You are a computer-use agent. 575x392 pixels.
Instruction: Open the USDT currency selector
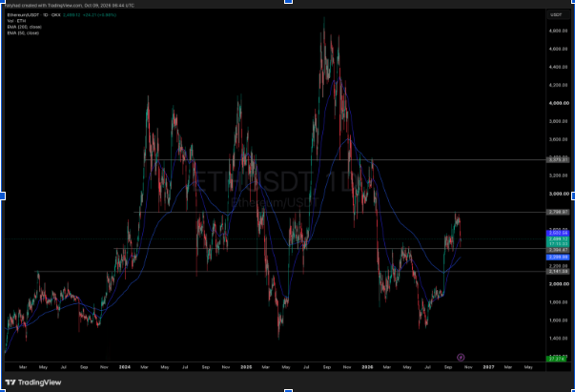click(x=556, y=14)
